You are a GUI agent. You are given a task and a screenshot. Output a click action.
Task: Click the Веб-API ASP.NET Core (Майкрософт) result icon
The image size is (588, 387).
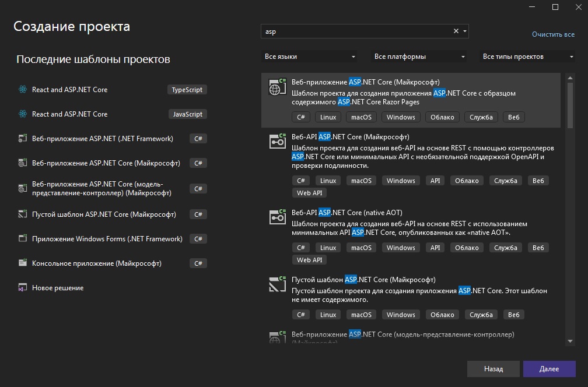pyautogui.click(x=278, y=142)
